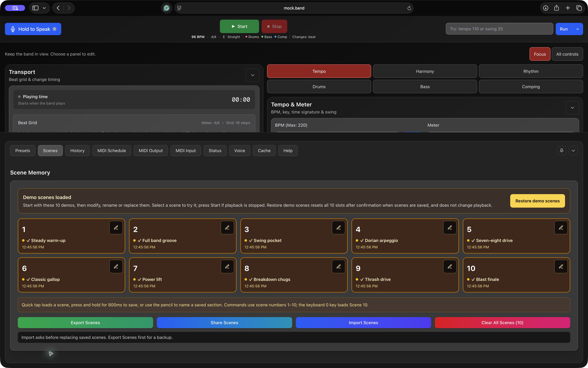Image resolution: width=588 pixels, height=368 pixels.
Task: Select the Comping panel
Action: (x=531, y=87)
